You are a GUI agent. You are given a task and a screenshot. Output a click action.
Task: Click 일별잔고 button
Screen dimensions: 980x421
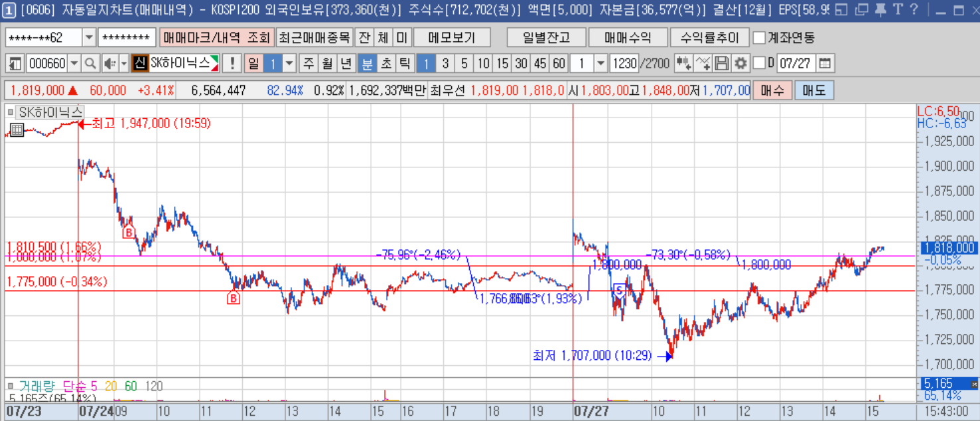(546, 38)
